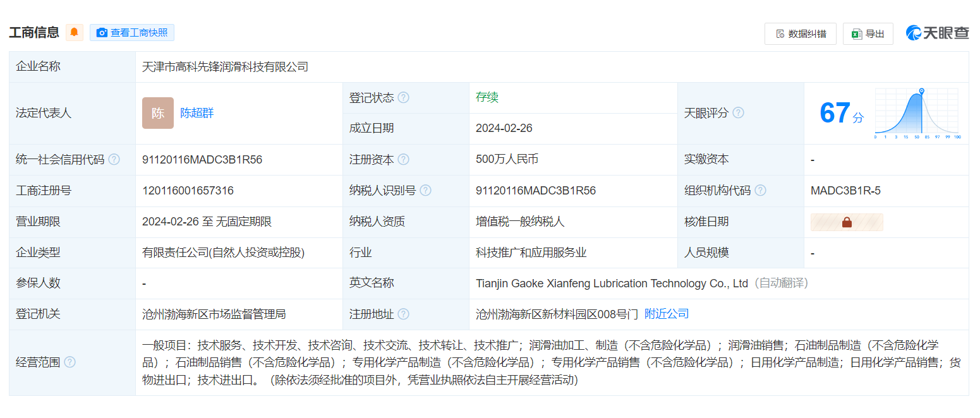Screen dimensions: 980x418
Task: Show help icon next to 注册地址
Action: pyautogui.click(x=403, y=314)
